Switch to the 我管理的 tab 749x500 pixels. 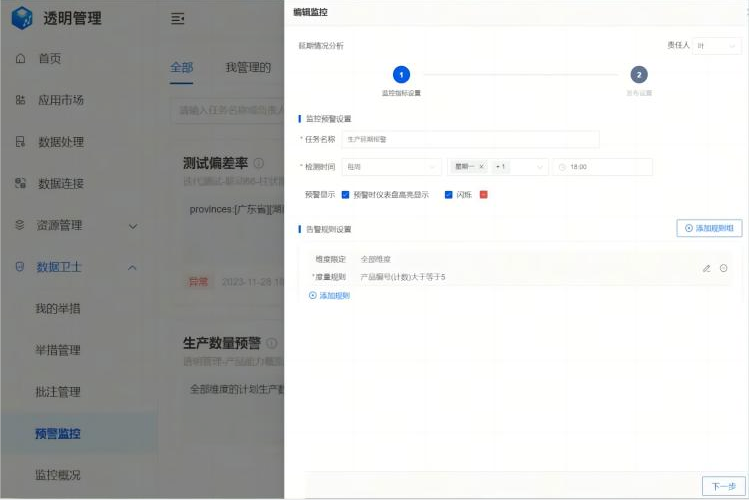247,67
